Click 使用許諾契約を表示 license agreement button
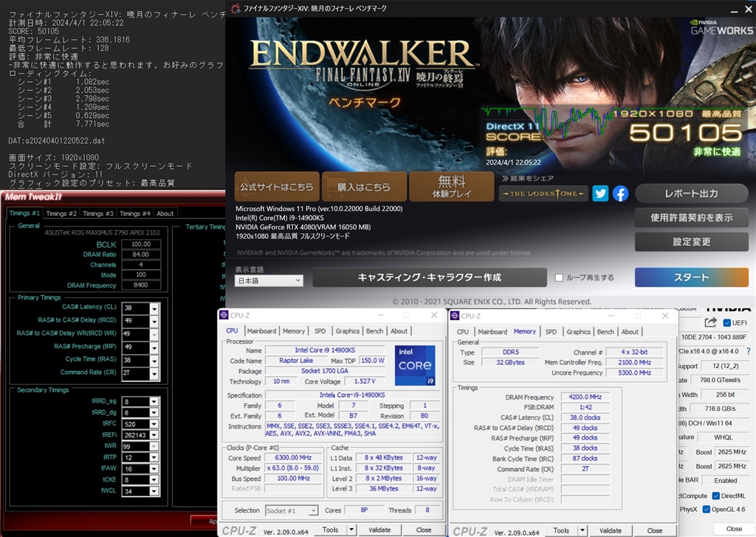 (691, 218)
